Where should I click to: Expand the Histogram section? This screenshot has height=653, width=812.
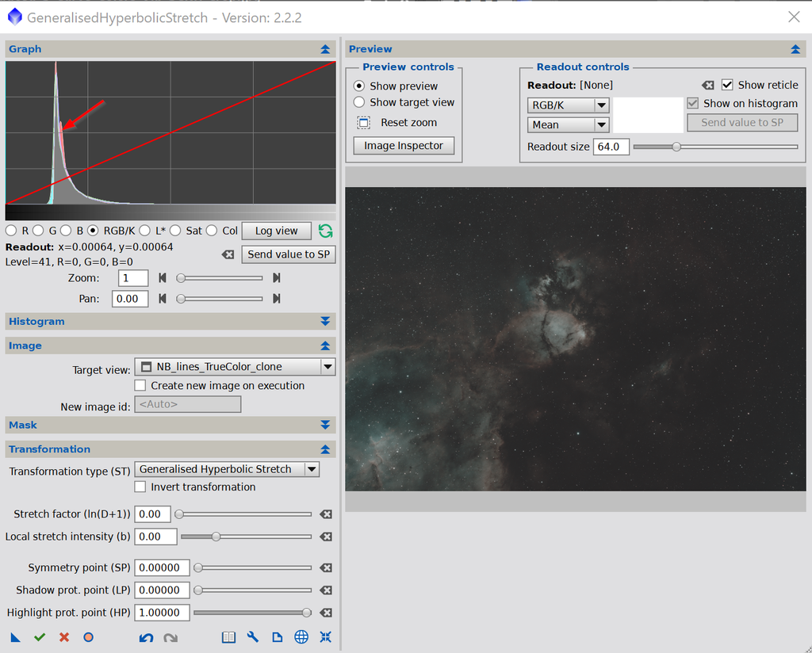[325, 321]
